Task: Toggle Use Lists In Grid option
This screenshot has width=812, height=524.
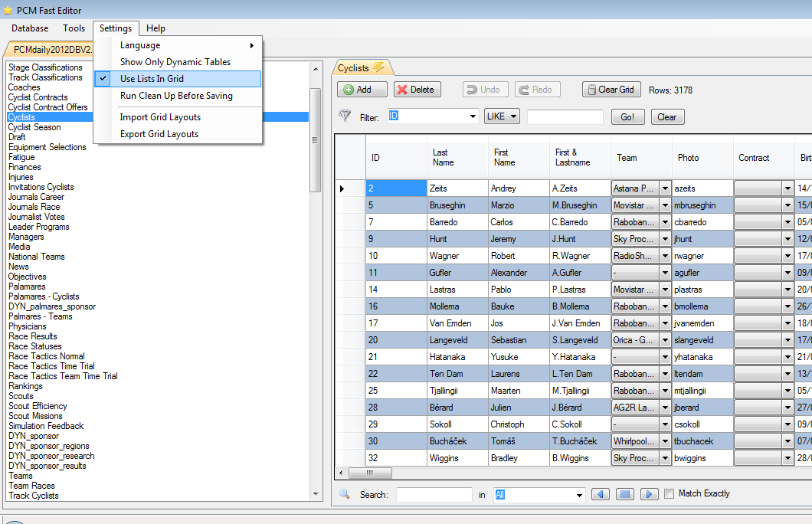Action: click(x=152, y=79)
